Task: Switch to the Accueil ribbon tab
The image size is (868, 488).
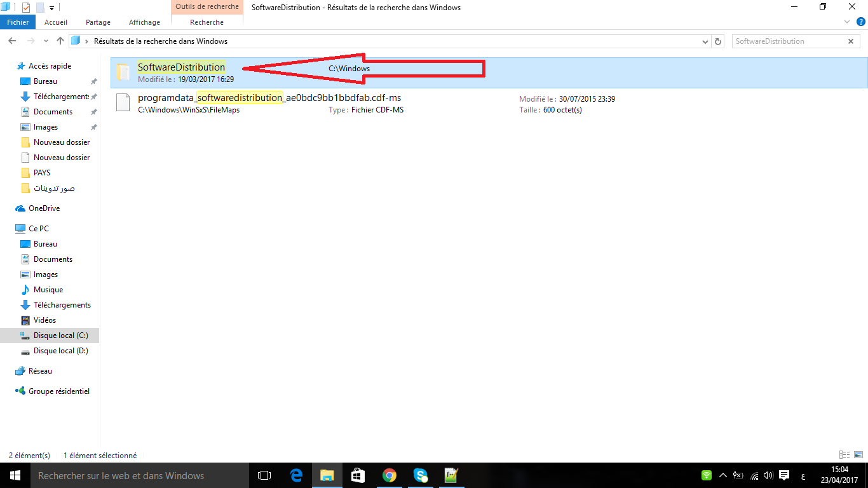Action: point(56,22)
